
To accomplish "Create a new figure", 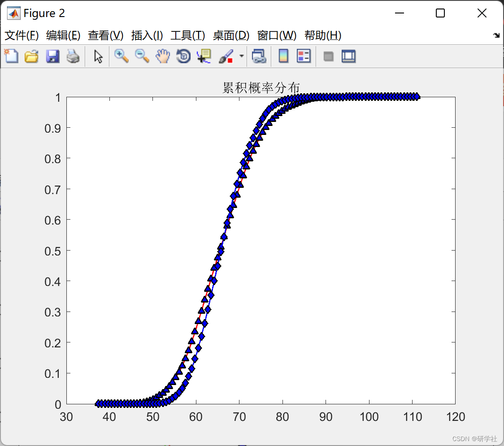I will tap(10, 56).
